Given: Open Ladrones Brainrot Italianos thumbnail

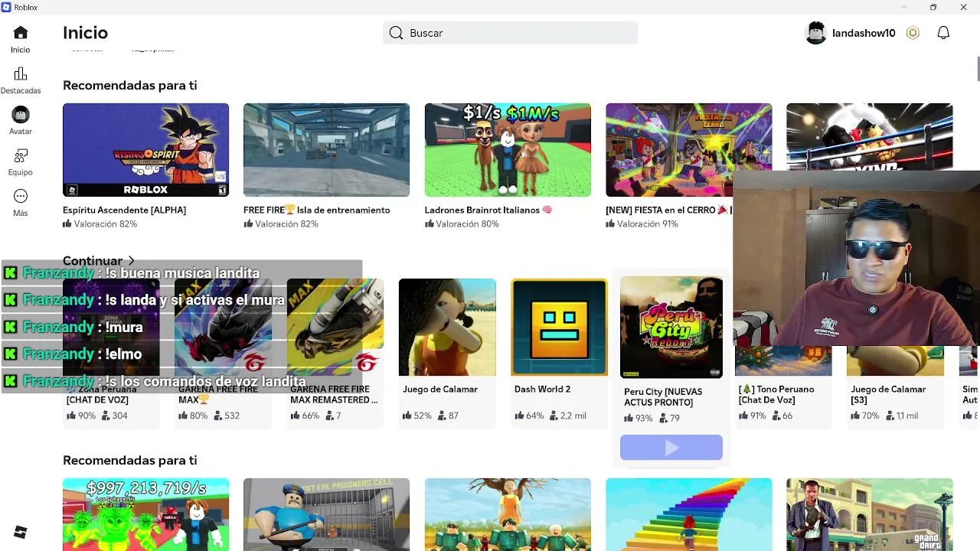Looking at the screenshot, I should pyautogui.click(x=508, y=150).
